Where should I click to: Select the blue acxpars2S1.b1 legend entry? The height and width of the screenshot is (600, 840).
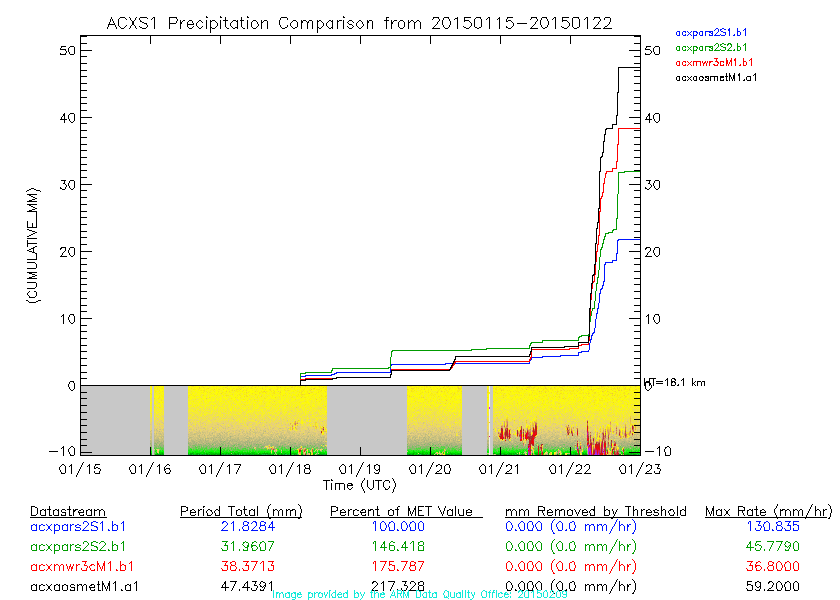click(x=710, y=33)
